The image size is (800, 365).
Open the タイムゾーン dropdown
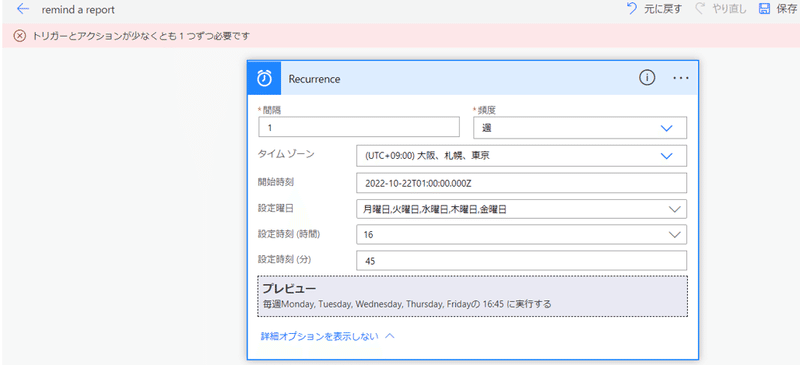[x=521, y=156]
